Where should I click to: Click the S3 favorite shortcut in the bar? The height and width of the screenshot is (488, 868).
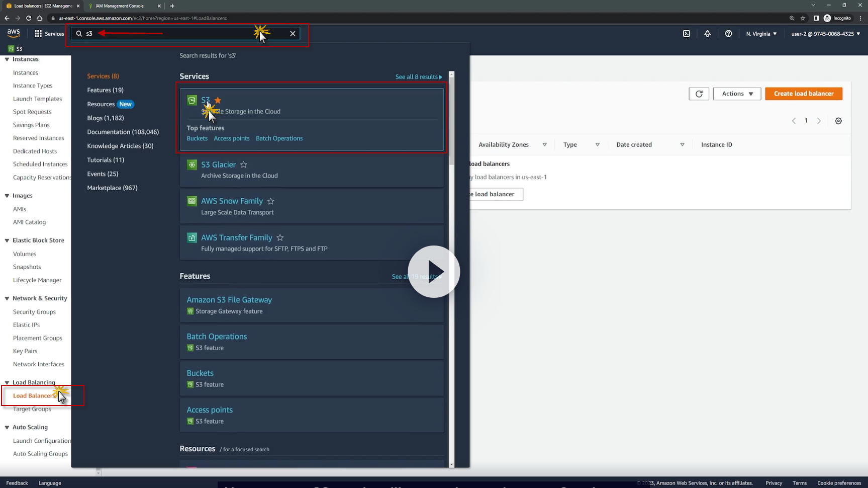(x=15, y=49)
